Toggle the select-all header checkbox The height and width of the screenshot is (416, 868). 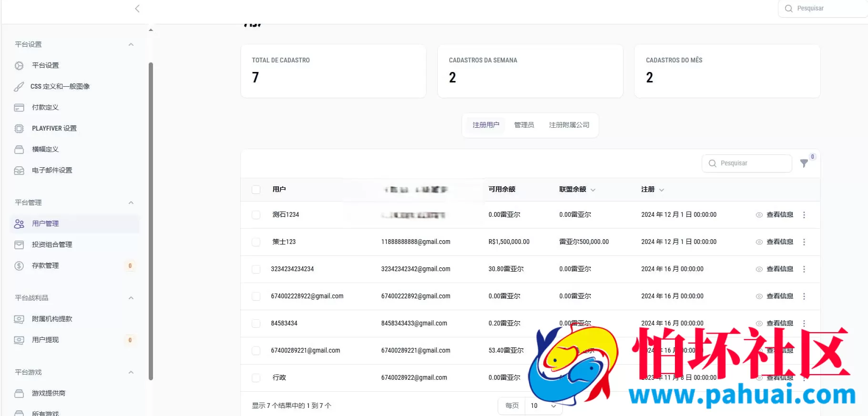256,190
